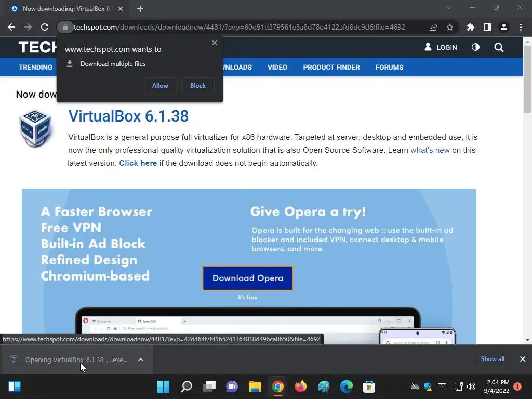Image resolution: width=532 pixels, height=399 pixels.
Task: Open the VIDEO menu item
Action: [x=277, y=67]
